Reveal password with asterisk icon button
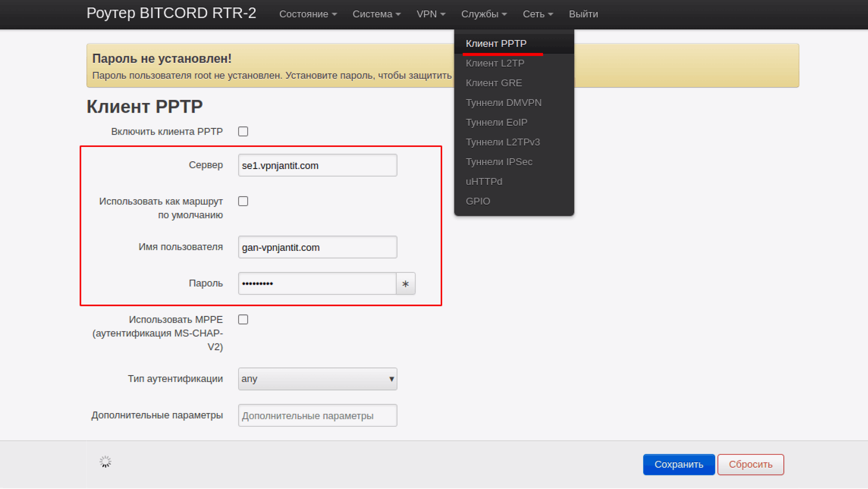The height and width of the screenshot is (489, 868). click(406, 284)
